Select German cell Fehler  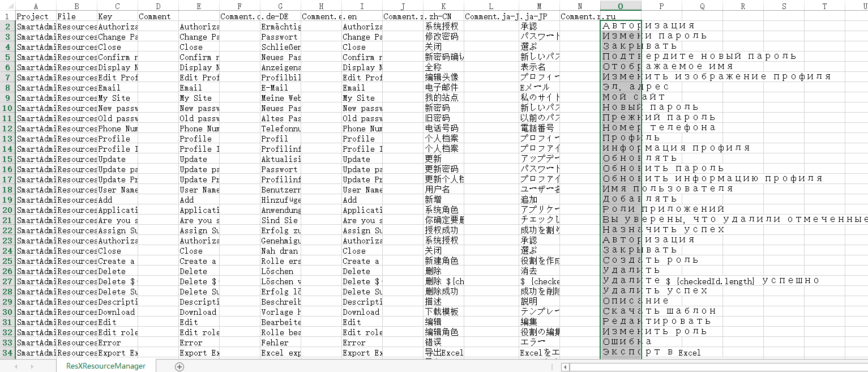tap(280, 343)
